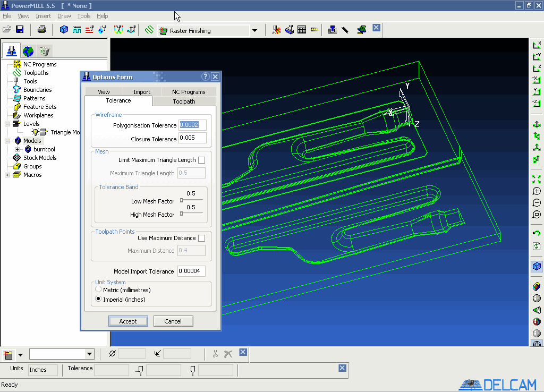Switch to the Import tab
The width and height of the screenshot is (544, 392).
tap(142, 91)
